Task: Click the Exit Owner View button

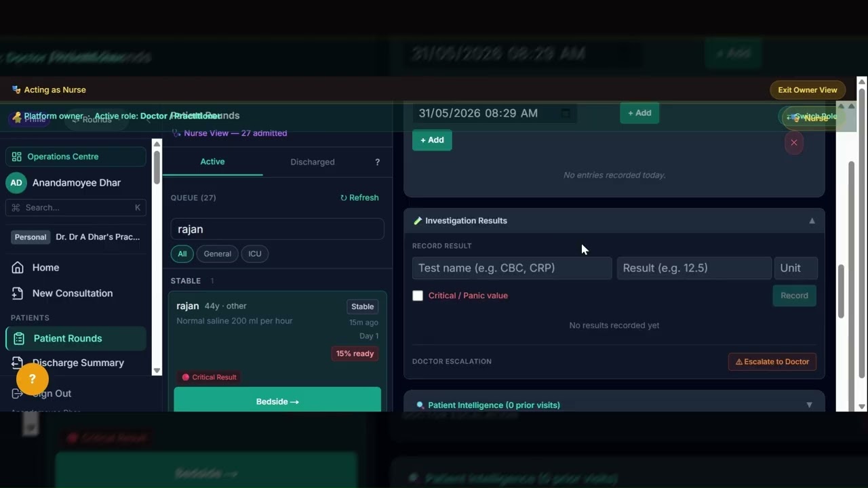Action: coord(808,90)
